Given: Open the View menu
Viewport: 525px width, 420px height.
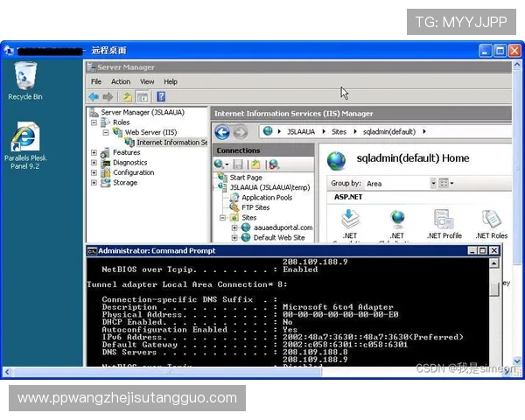Looking at the screenshot, I should pyautogui.click(x=147, y=81).
